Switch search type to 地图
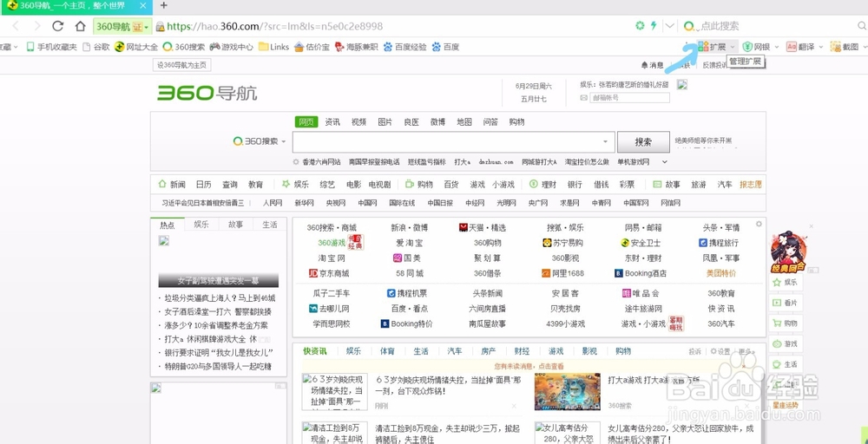This screenshot has height=444, width=868. (464, 122)
